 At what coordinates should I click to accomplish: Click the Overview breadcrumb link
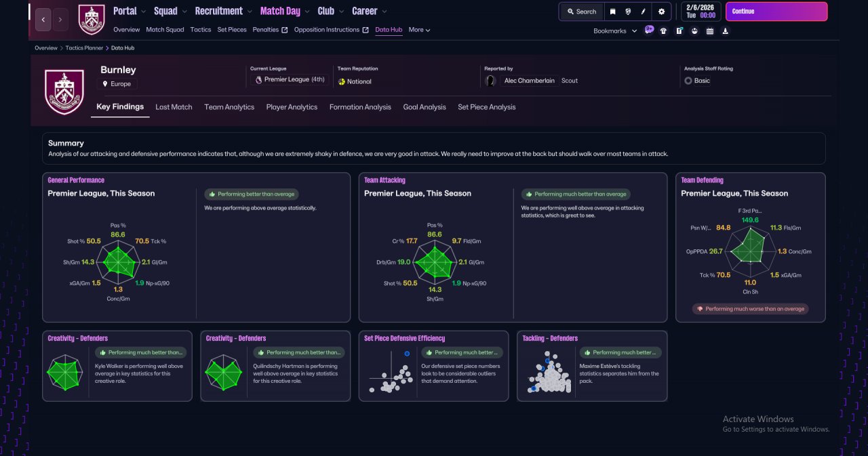coord(46,48)
